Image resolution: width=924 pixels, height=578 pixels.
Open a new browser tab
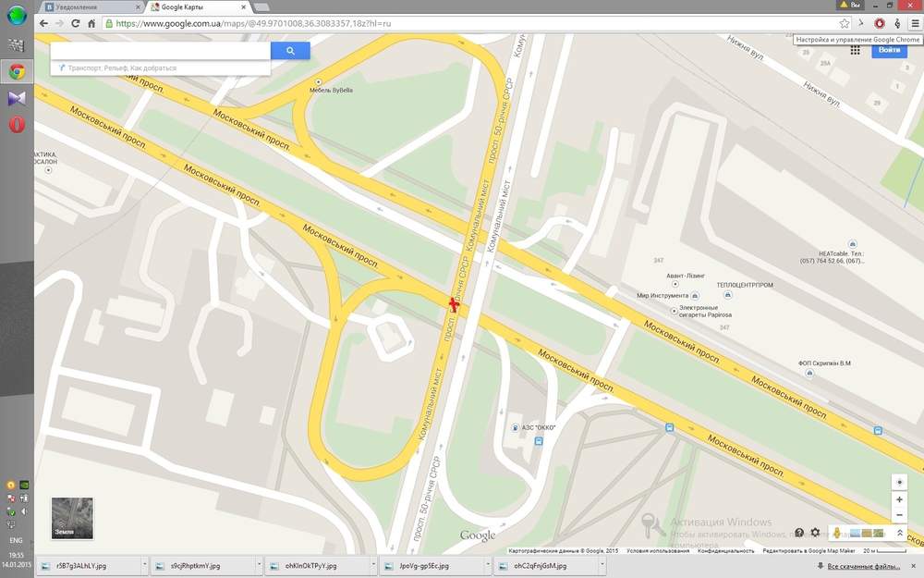[x=262, y=7]
